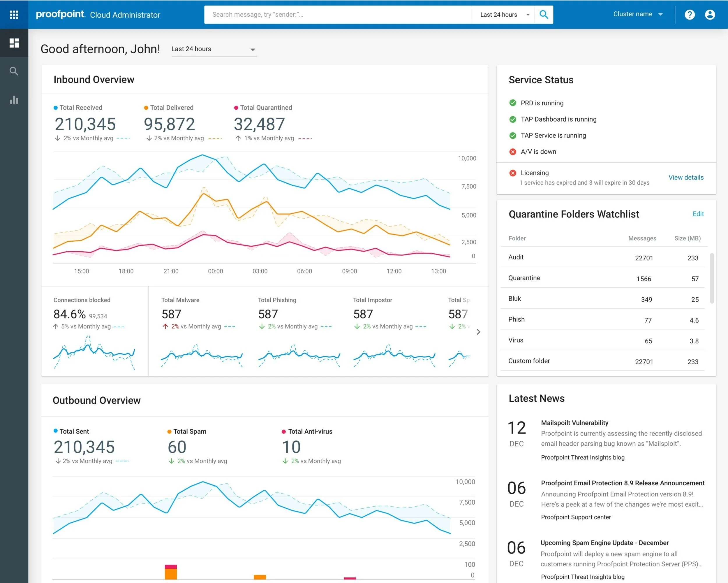Open the apps grid launcher icon
Image resolution: width=728 pixels, height=583 pixels.
(14, 14)
